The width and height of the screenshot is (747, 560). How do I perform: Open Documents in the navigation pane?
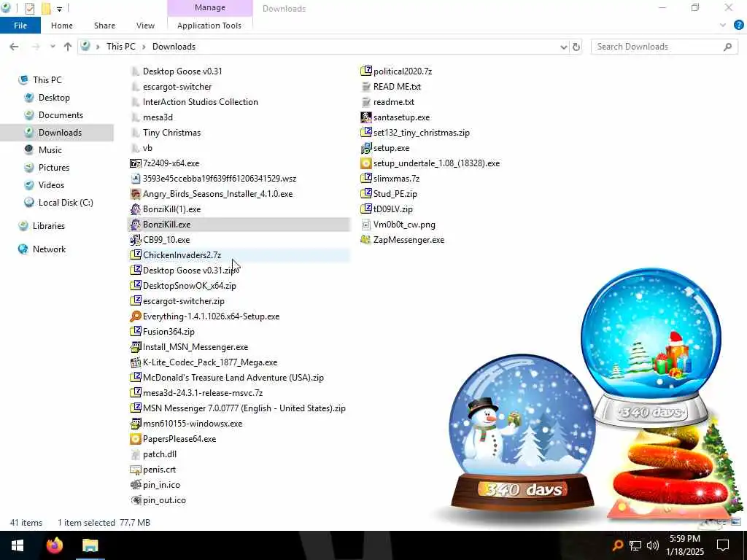point(61,115)
